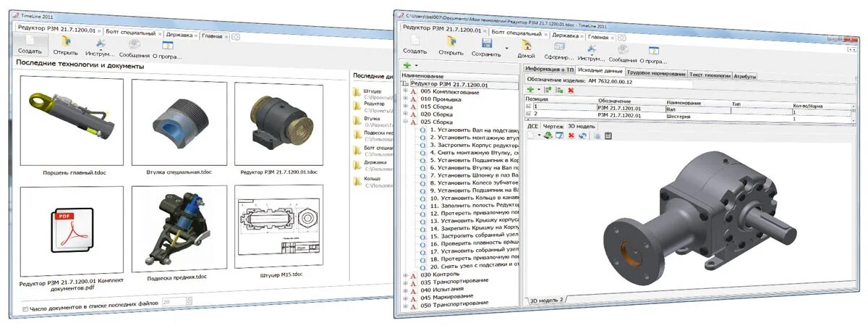Click Шестерня cell in table
Viewport: 868px width, 336px height.
[678, 116]
